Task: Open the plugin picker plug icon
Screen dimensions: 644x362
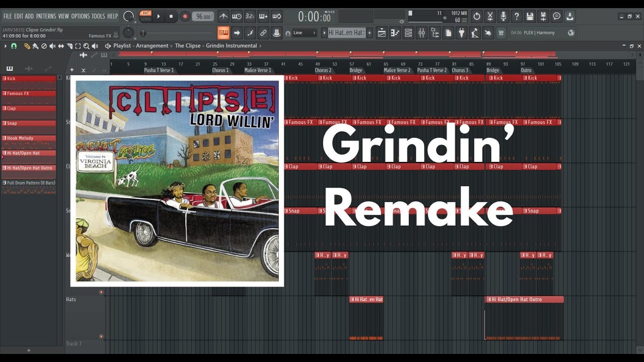Action: [x=461, y=33]
